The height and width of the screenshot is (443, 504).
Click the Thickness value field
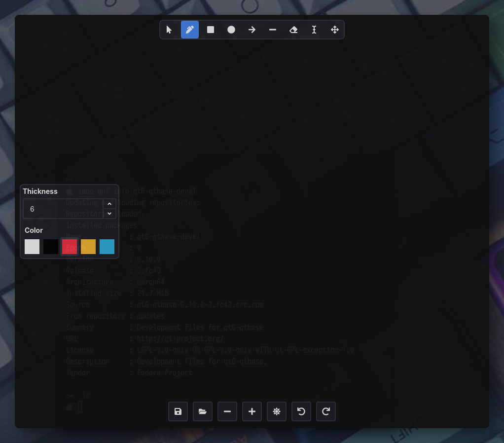pos(63,209)
